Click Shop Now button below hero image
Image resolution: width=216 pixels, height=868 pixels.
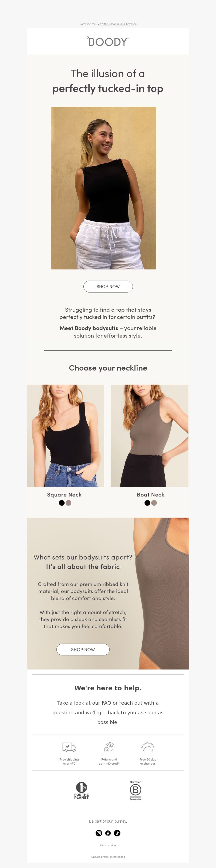click(x=108, y=287)
